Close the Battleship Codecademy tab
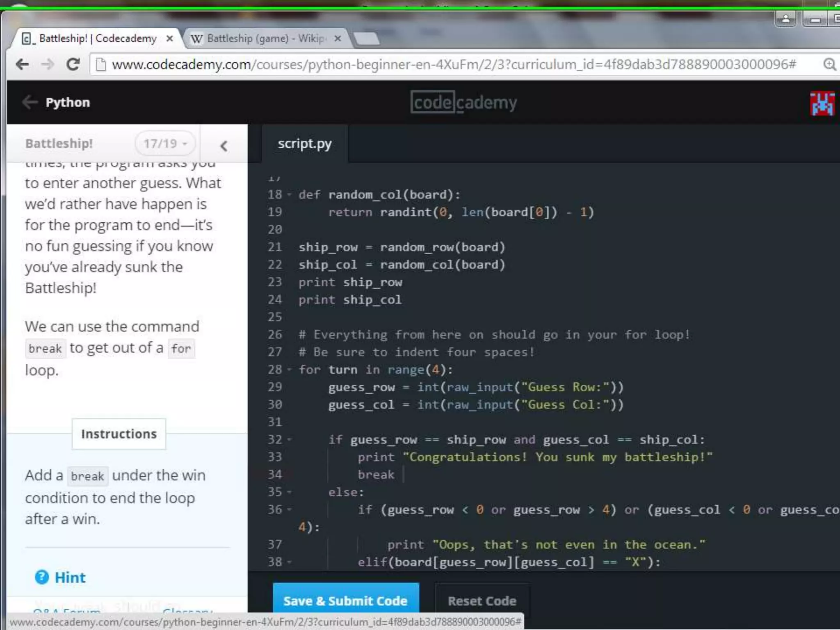 [169, 39]
